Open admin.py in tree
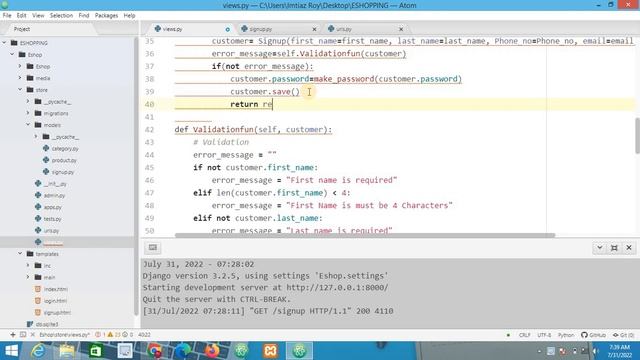Image resolution: width=640 pixels, height=360 pixels. point(54,196)
